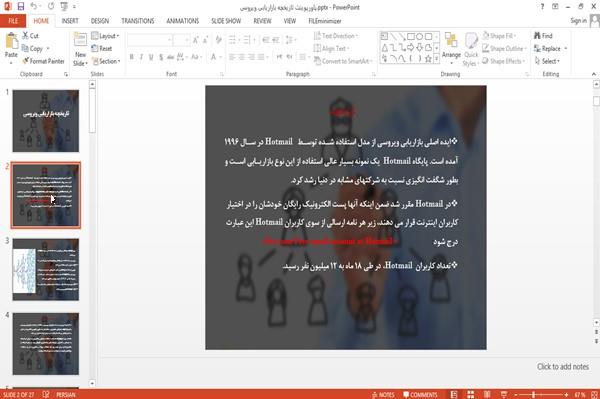Click to add notes area
Viewport: 600px width, 399px height.
point(562,366)
